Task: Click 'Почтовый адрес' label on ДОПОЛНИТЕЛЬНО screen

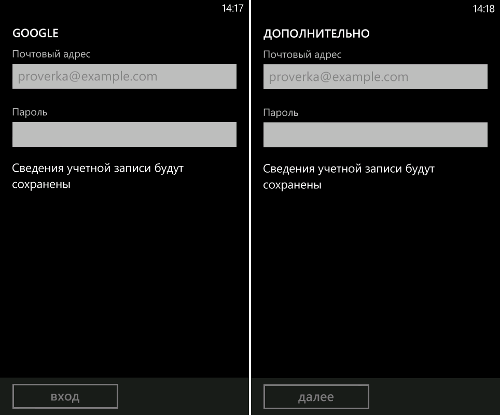Action: point(302,54)
